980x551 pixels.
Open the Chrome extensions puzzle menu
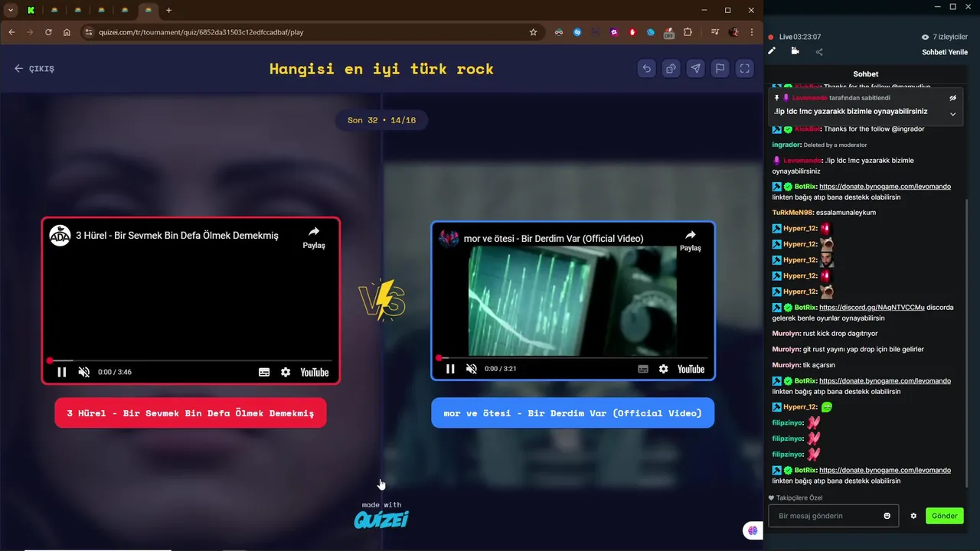tap(688, 32)
